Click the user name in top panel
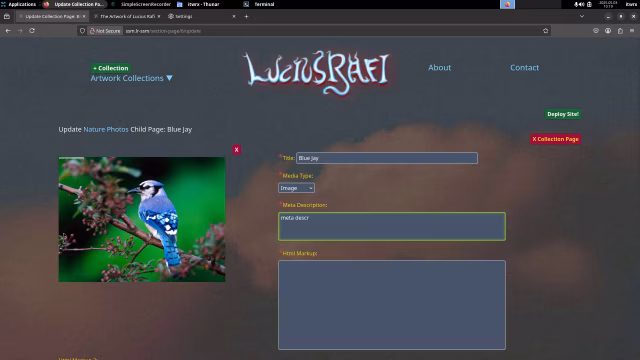This screenshot has width=640, height=360. tap(631, 4)
